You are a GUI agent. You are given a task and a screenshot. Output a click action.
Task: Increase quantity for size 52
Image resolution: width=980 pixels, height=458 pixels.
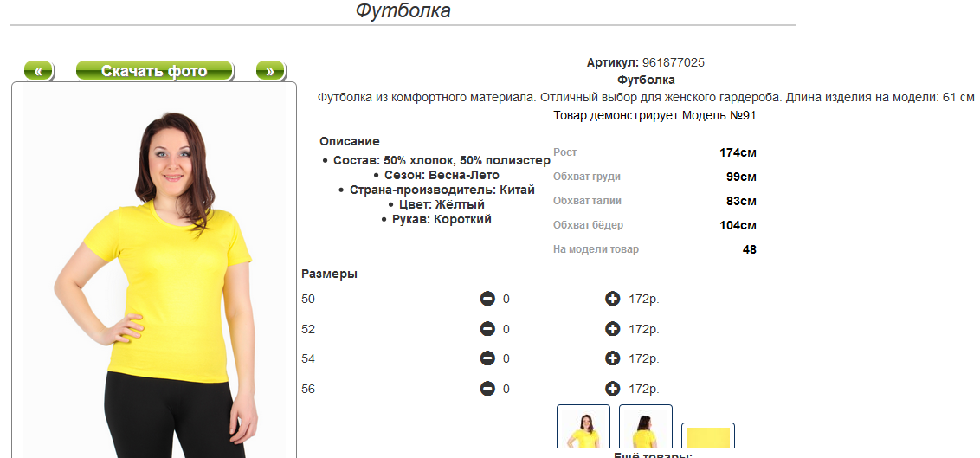click(x=613, y=329)
